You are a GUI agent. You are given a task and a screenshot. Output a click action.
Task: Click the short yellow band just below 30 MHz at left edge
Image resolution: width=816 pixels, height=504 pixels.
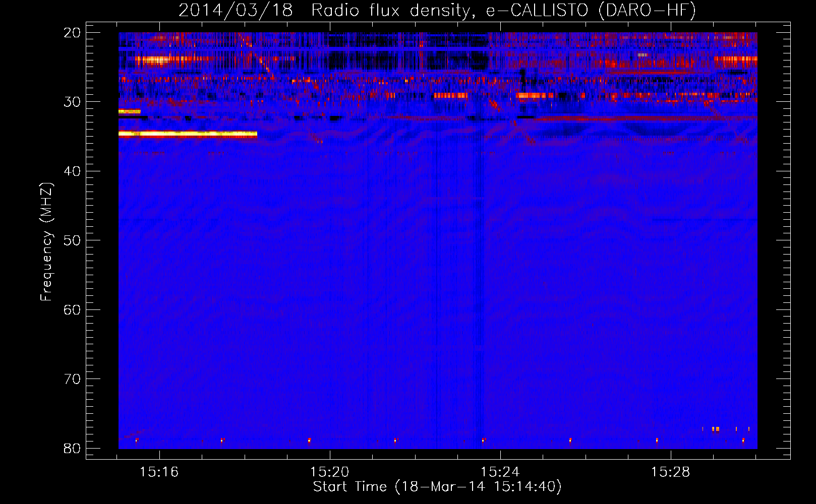pyautogui.click(x=130, y=111)
